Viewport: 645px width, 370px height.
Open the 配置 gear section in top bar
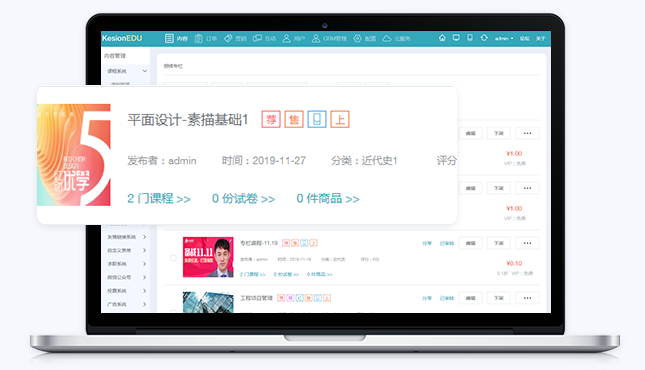[364, 38]
